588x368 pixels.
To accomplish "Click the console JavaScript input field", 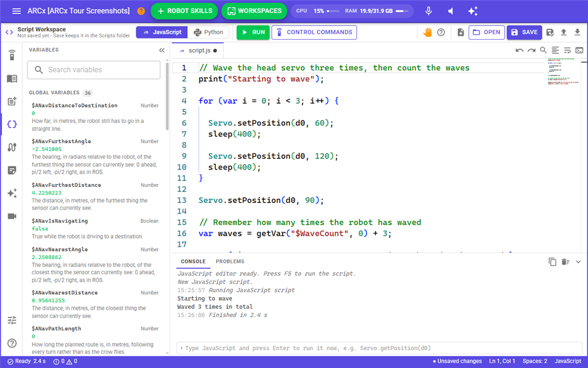I will click(379, 348).
